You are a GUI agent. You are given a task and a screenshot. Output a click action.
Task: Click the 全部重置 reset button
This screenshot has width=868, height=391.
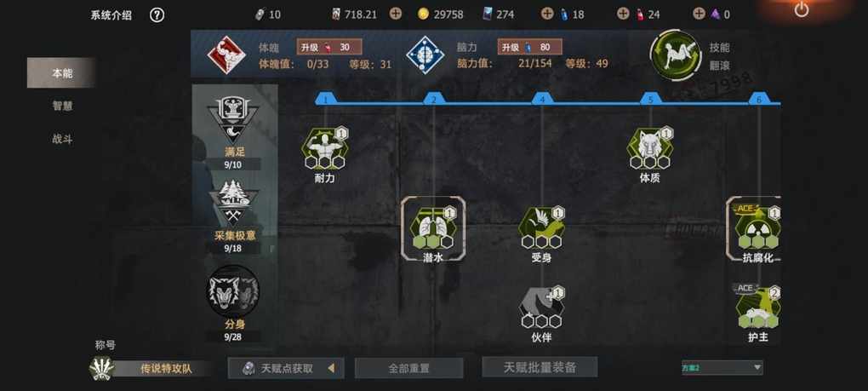tap(408, 368)
